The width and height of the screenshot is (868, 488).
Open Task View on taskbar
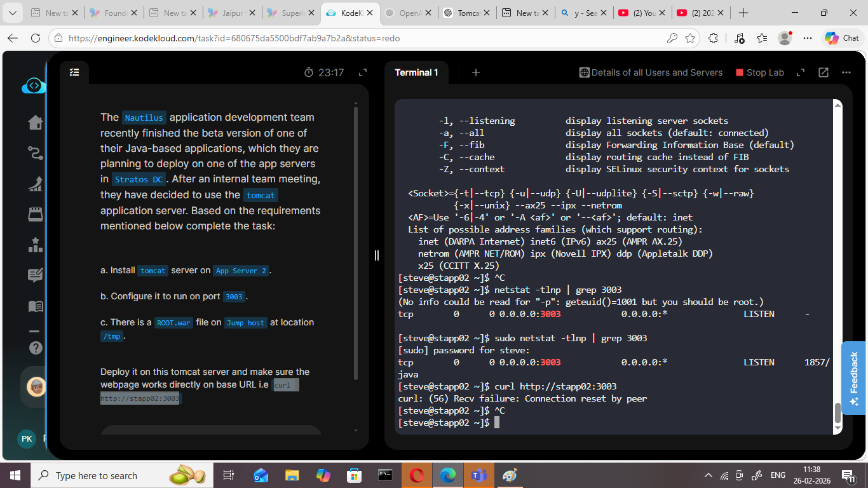click(x=229, y=475)
